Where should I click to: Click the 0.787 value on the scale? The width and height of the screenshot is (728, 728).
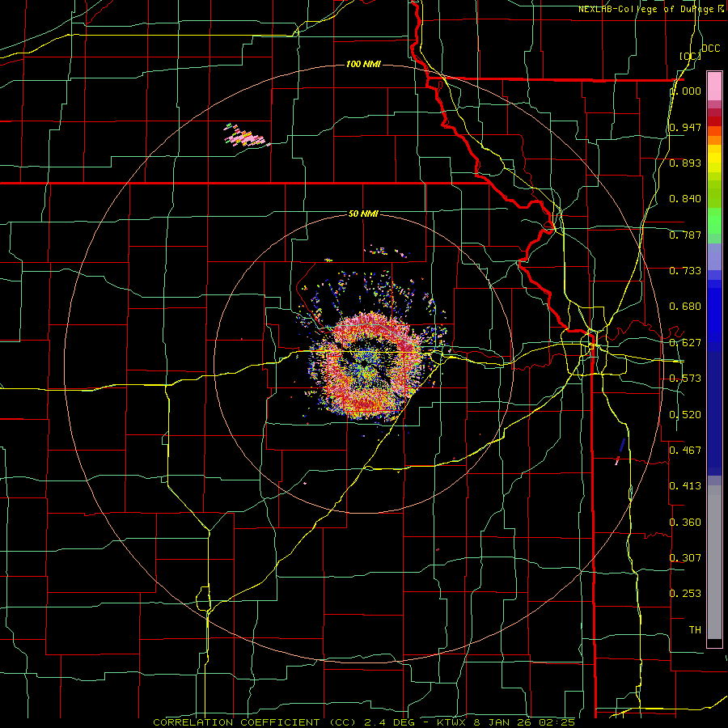685,235
